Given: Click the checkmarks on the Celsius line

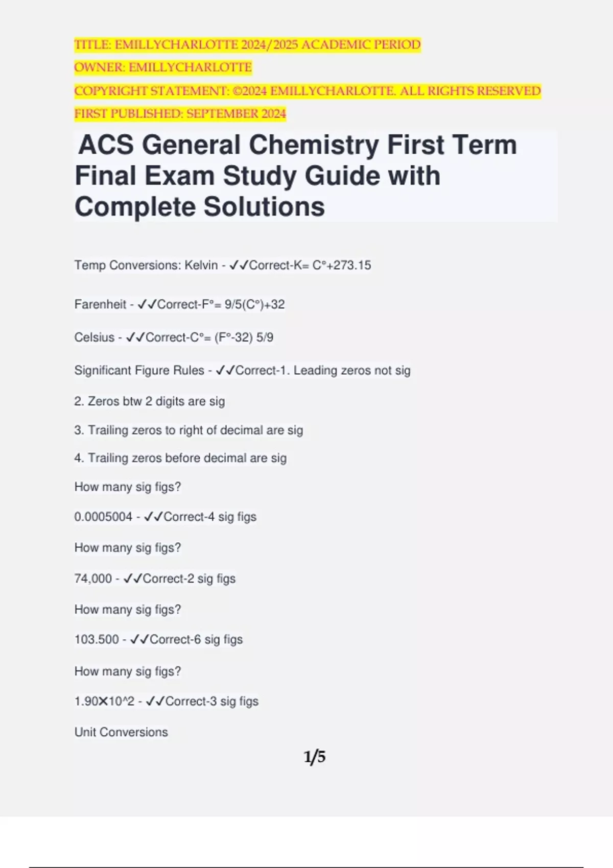Looking at the screenshot, I should pos(135,337).
